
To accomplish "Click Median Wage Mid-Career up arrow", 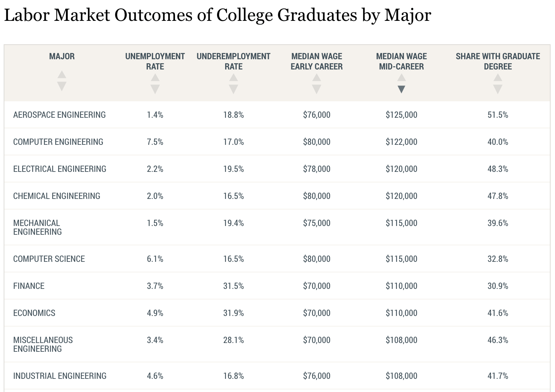I will [401, 78].
